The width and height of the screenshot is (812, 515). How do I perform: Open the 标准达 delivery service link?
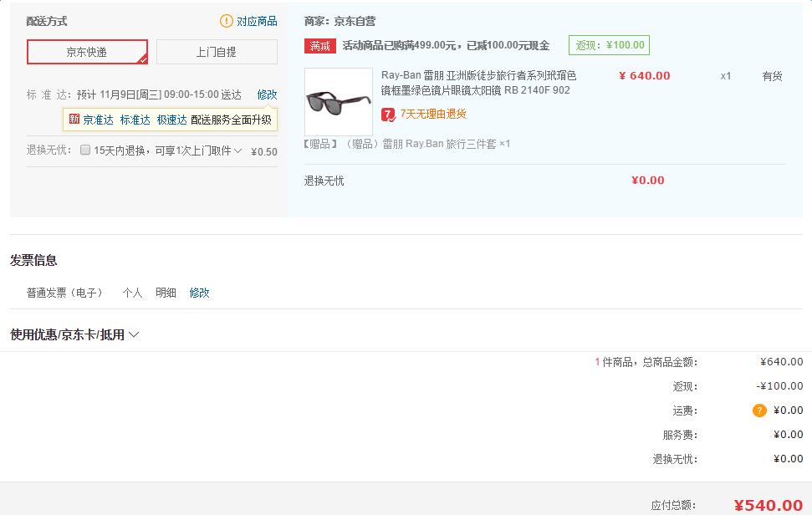pos(135,120)
